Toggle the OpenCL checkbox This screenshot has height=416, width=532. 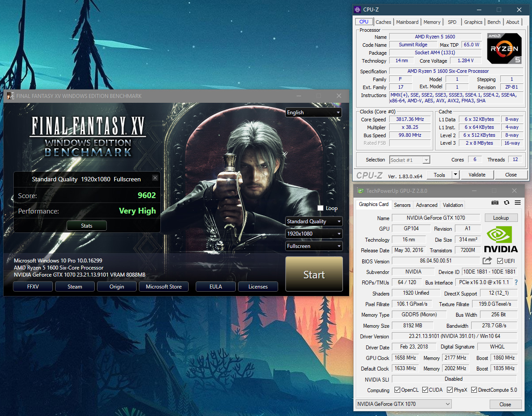pos(397,390)
